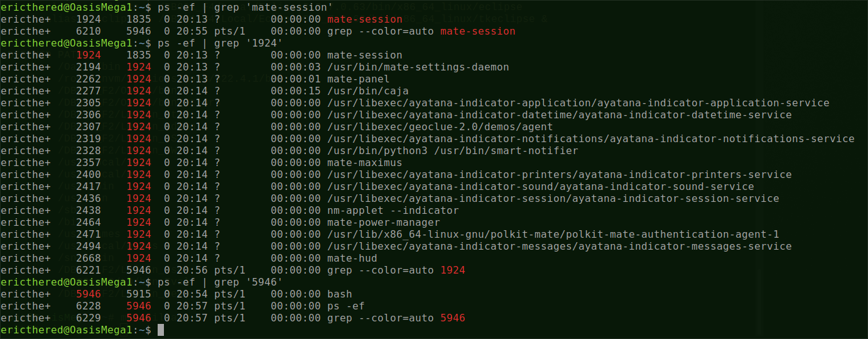Click the nm-applet --indicator command
The height and width of the screenshot is (339, 868).
pos(393,211)
